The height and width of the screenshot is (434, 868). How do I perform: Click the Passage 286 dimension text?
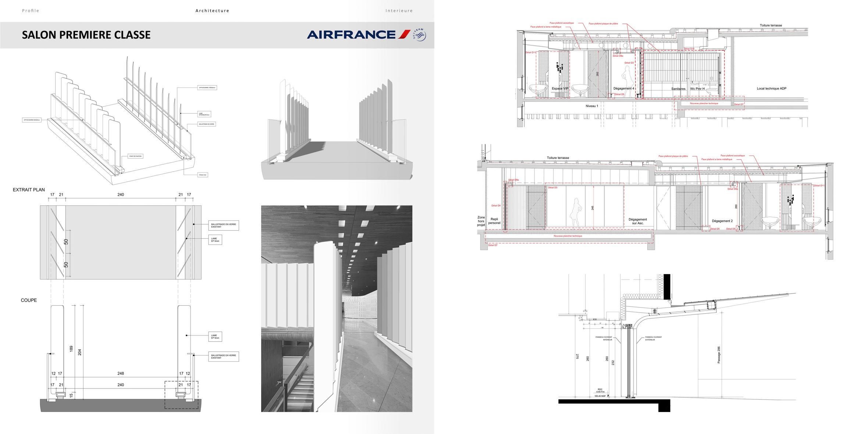(719, 355)
